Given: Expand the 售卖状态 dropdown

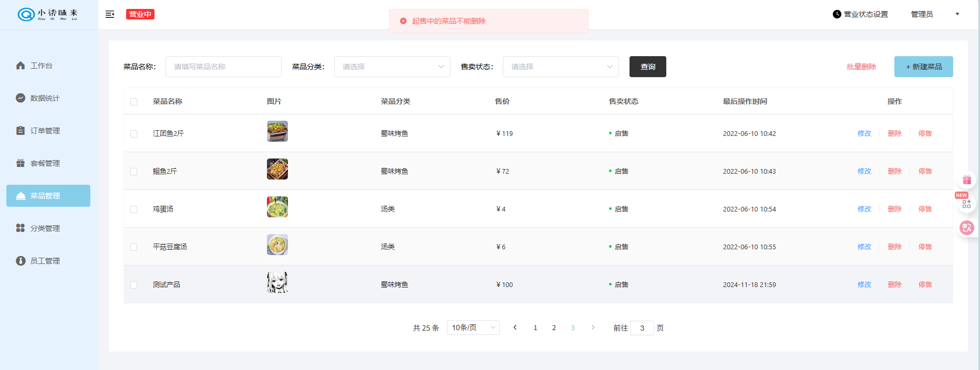Looking at the screenshot, I should point(561,67).
